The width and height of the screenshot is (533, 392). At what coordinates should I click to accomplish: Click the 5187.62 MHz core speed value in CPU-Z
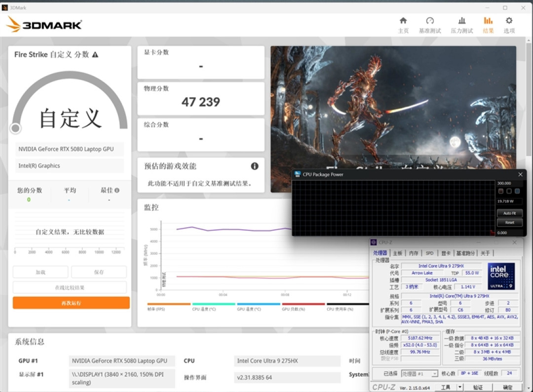click(420, 338)
